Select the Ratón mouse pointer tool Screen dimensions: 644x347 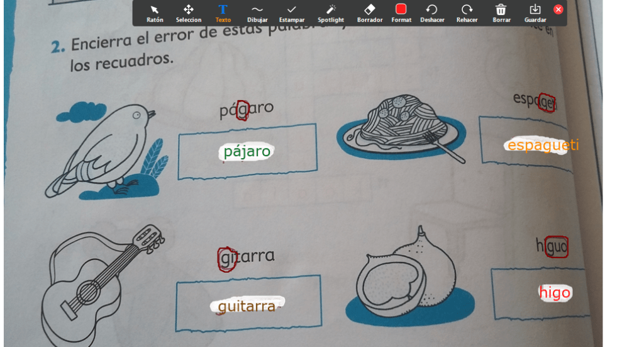155,13
